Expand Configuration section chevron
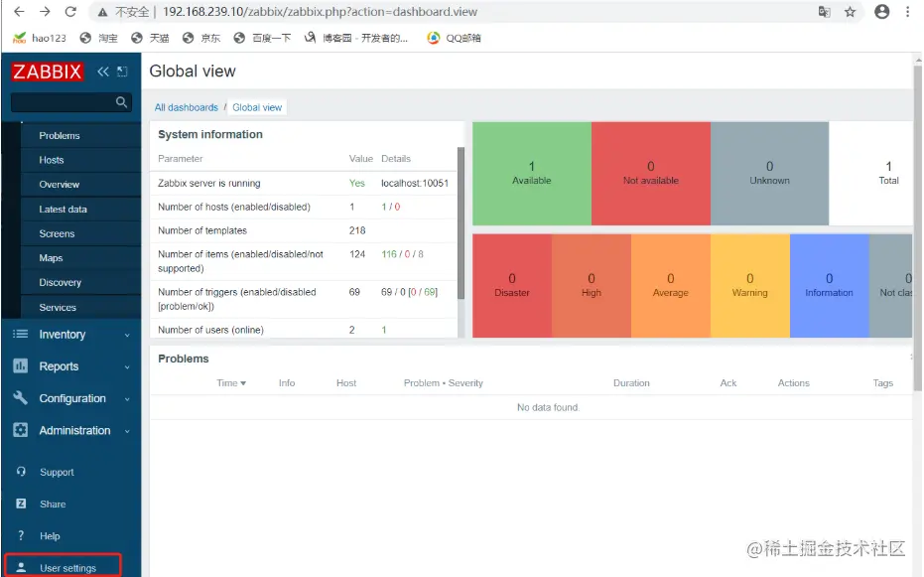This screenshot has width=924, height=577. click(127, 399)
